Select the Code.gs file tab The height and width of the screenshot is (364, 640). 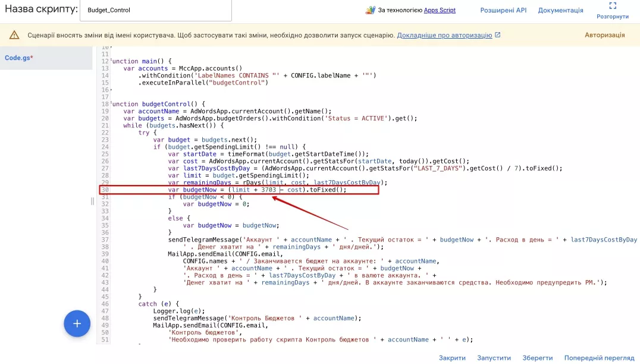19,58
